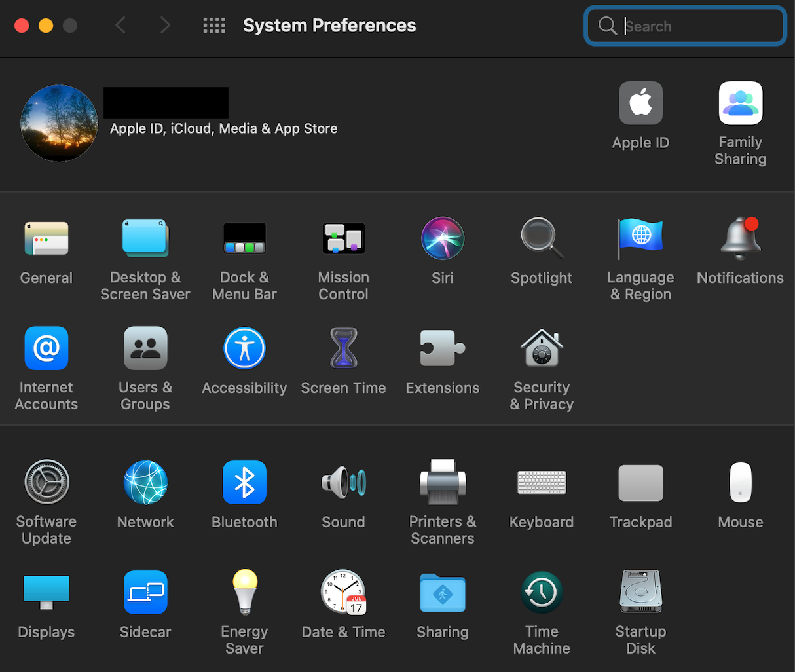This screenshot has width=795, height=672.
Task: Click the forward navigation arrow
Action: pos(165,26)
